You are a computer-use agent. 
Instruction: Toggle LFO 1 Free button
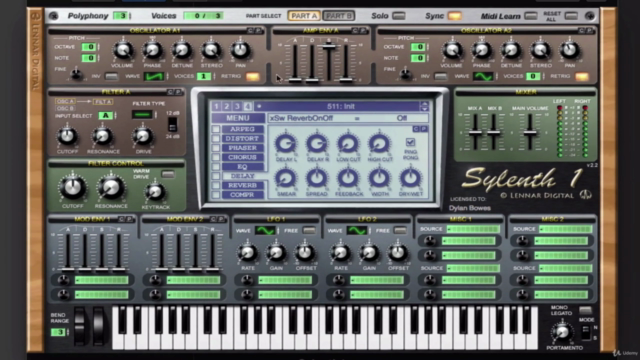tap(309, 231)
